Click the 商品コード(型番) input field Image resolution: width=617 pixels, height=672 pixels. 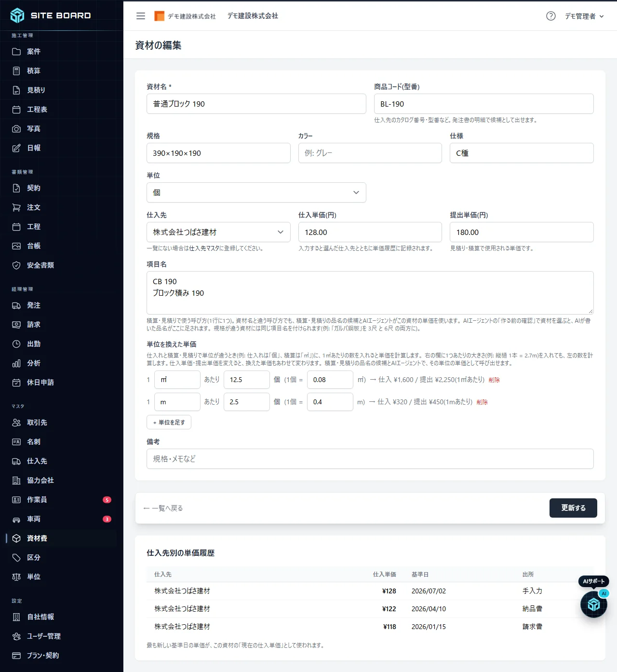coord(484,104)
